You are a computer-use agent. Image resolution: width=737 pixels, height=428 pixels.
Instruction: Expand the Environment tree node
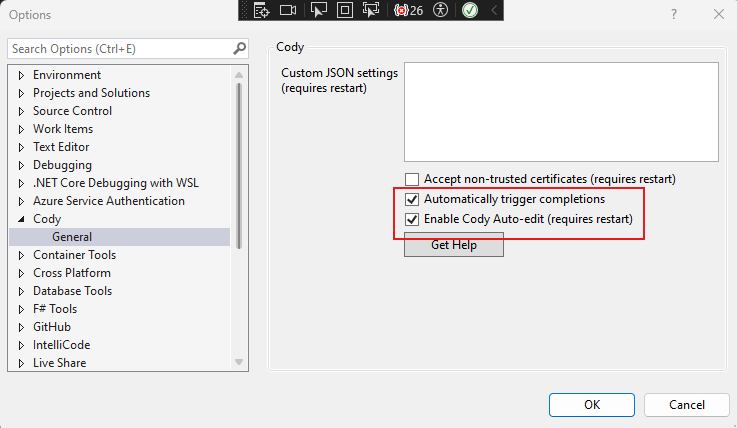point(21,75)
